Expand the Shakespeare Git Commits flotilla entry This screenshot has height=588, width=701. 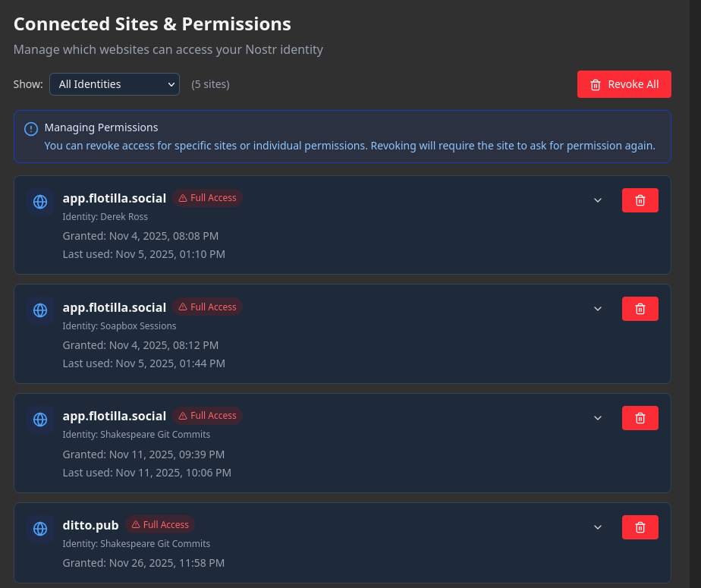tap(597, 417)
